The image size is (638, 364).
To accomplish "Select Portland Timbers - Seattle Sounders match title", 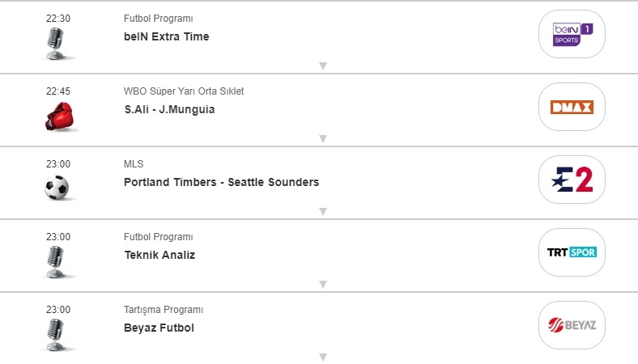I will click(x=221, y=182).
